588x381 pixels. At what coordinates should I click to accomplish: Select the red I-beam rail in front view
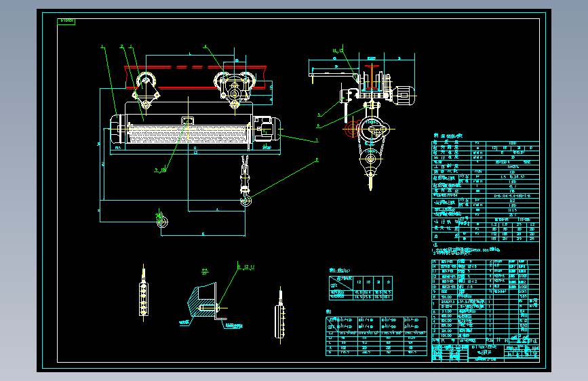[195, 78]
